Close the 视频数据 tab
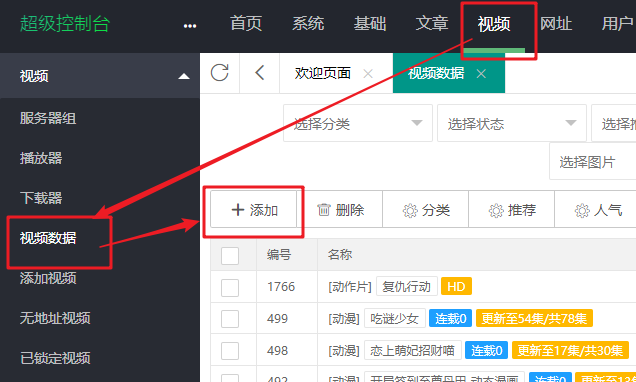This screenshot has height=382, width=636. tap(481, 74)
